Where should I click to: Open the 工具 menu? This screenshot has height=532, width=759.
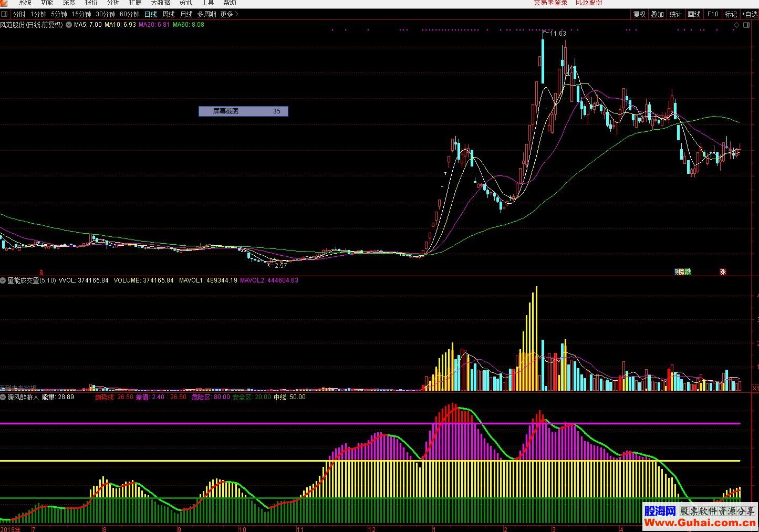(x=207, y=3)
